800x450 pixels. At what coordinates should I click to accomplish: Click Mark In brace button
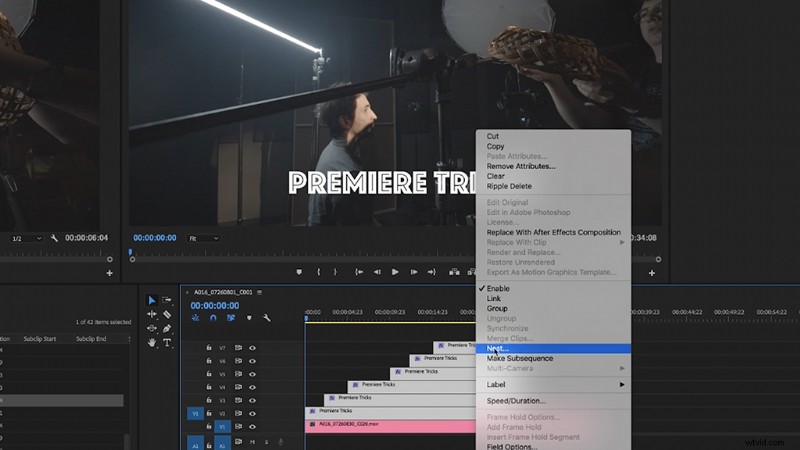318,272
